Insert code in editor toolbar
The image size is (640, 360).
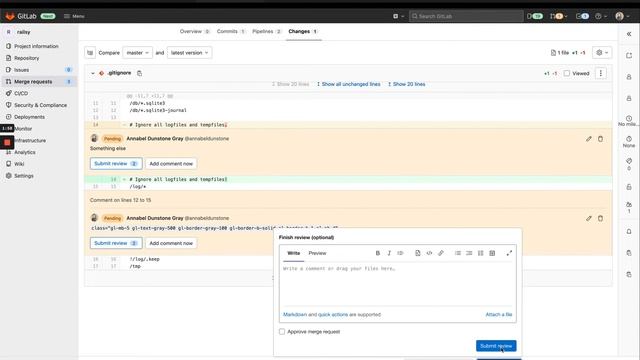pyautogui.click(x=429, y=253)
